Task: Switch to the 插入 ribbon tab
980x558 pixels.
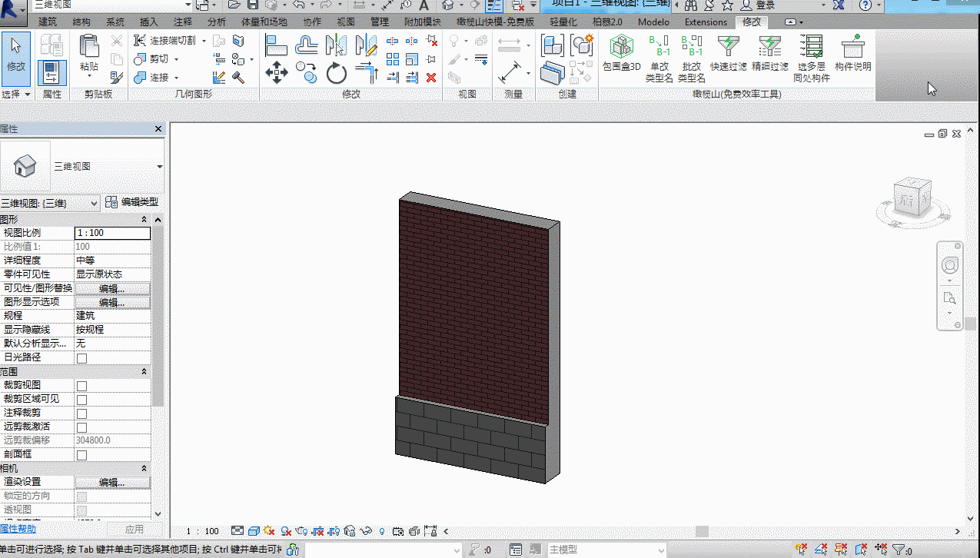Action: click(x=149, y=22)
